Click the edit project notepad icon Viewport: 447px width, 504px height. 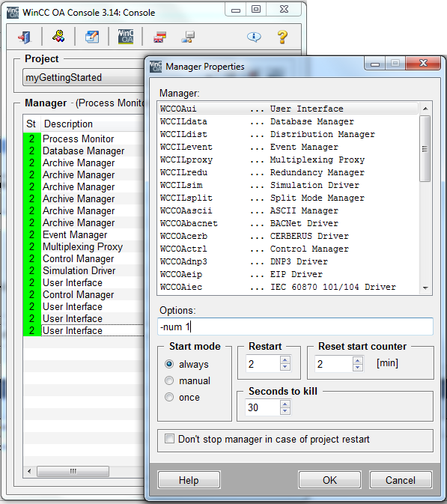click(x=92, y=37)
